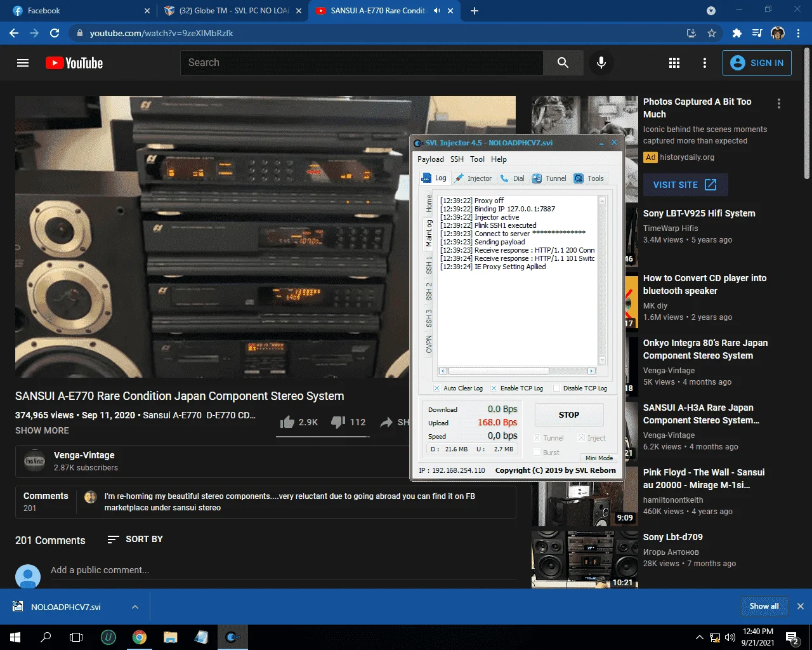Open Venga-Vintage channel avatar
Image resolution: width=812 pixels, height=650 pixels.
click(x=34, y=461)
